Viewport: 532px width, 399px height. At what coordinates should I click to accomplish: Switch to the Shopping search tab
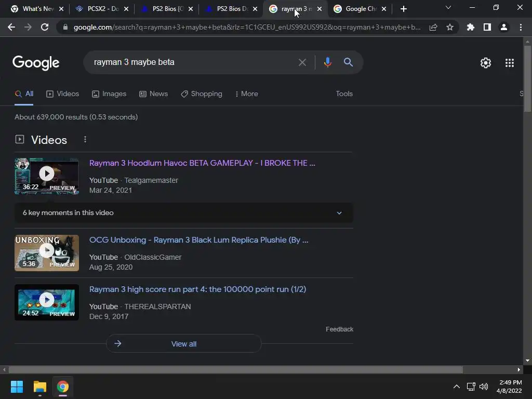click(x=202, y=94)
